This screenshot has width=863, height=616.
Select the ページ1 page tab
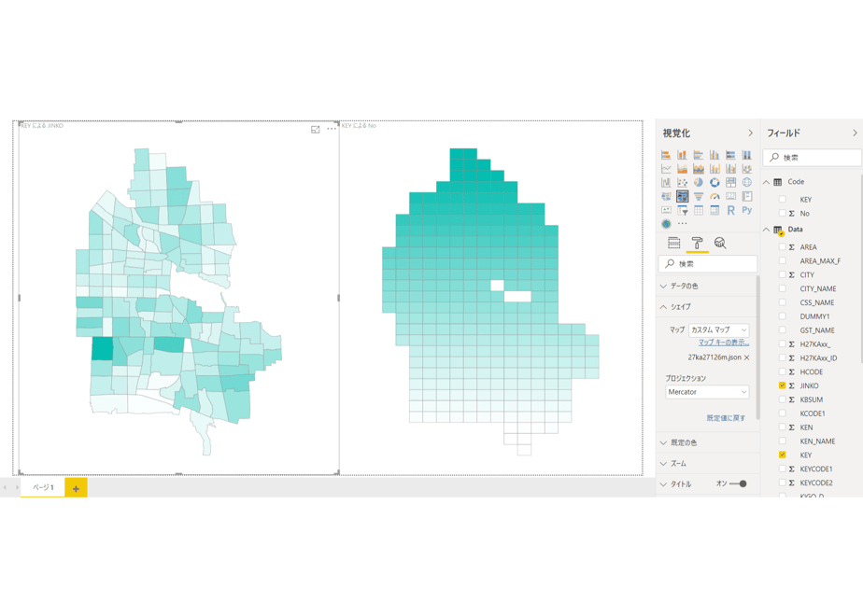43,487
